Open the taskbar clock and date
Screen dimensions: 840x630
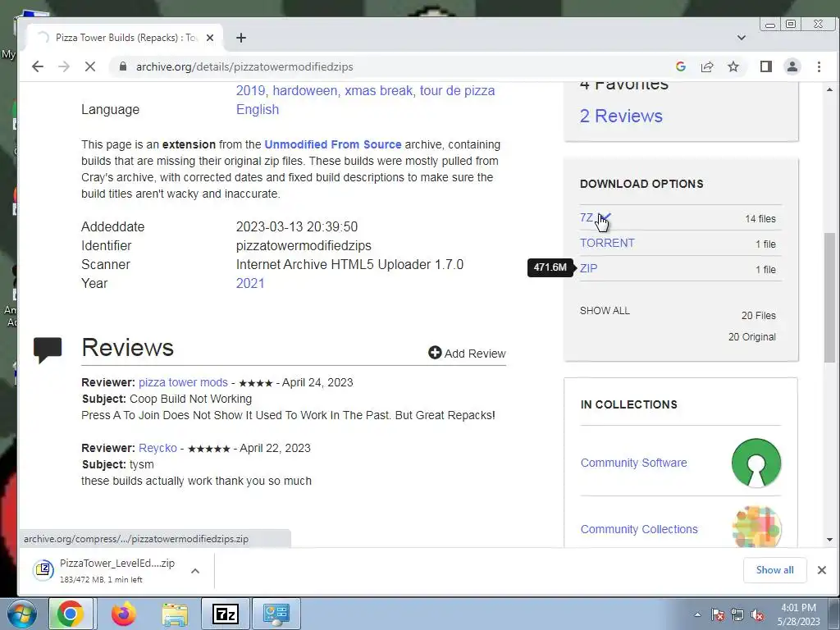799,614
